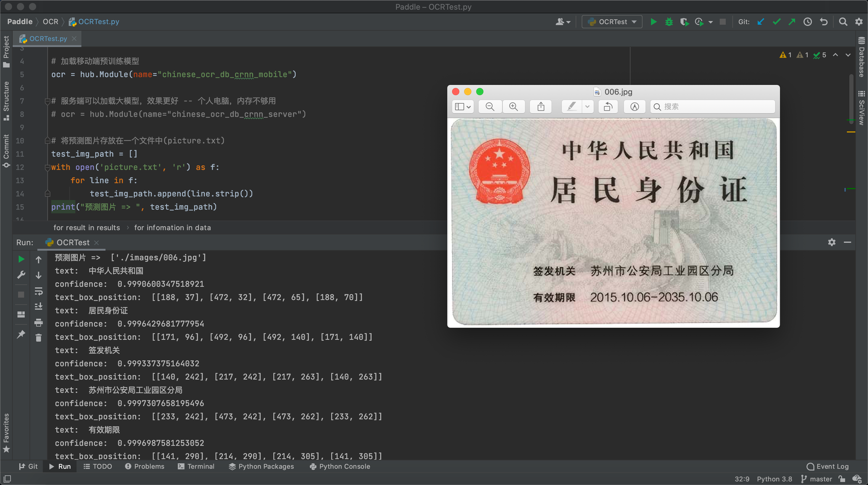
Task: Click the rollback undo arrow icon
Action: (x=824, y=22)
